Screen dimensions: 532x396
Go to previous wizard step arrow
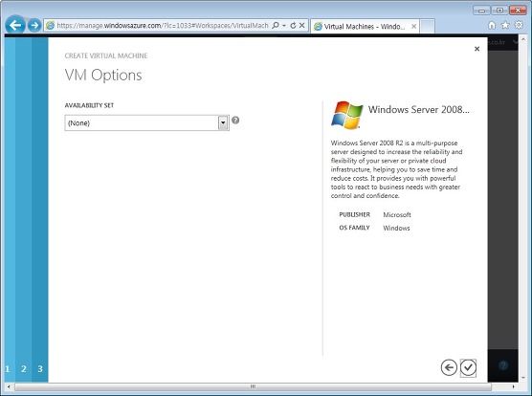click(x=449, y=367)
